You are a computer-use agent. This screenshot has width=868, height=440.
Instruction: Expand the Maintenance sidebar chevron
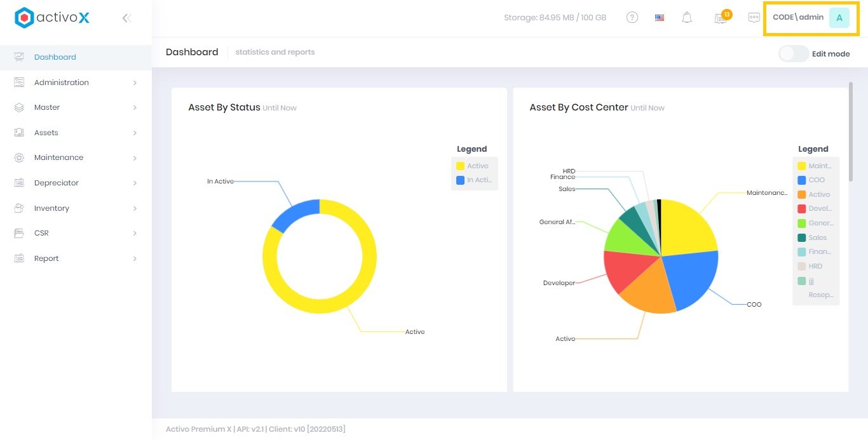coord(135,158)
